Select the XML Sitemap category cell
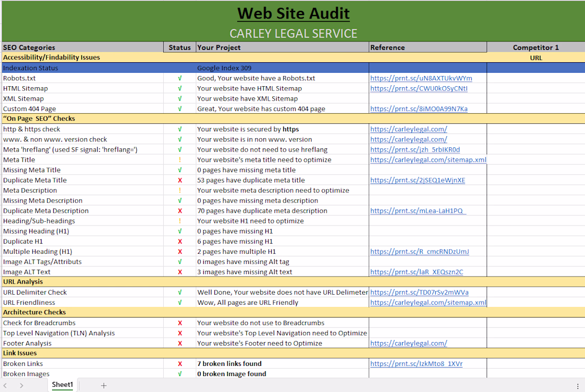The width and height of the screenshot is (585, 392). pyautogui.click(x=82, y=99)
